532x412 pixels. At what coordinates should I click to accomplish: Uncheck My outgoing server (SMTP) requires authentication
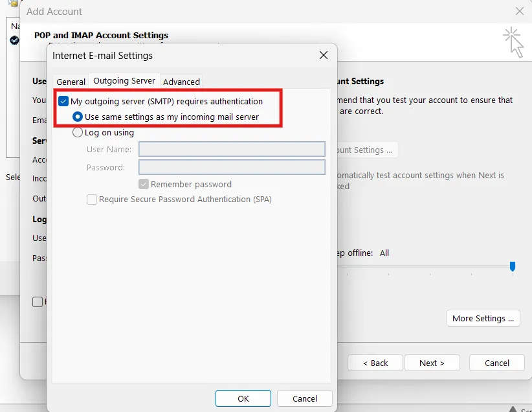point(63,101)
